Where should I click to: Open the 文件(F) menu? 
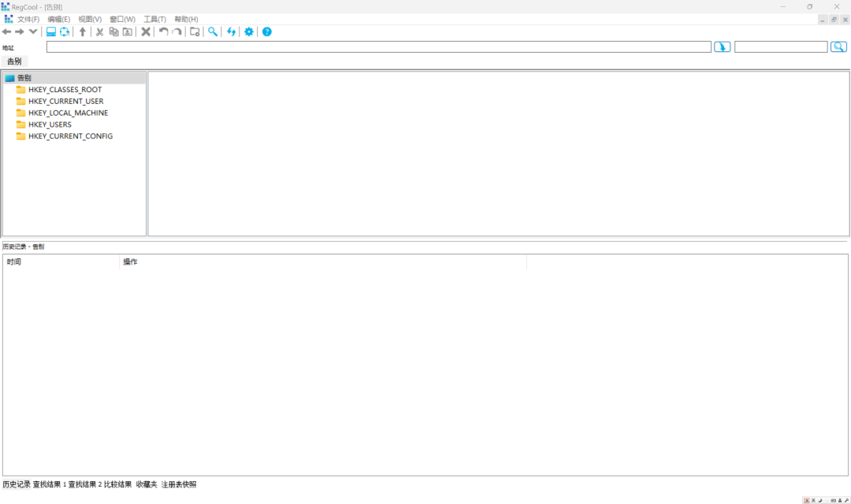pyautogui.click(x=28, y=19)
